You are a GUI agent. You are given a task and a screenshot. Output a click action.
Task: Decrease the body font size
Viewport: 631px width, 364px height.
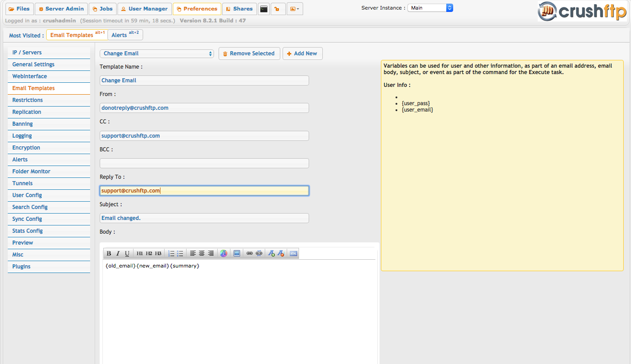pos(281,253)
